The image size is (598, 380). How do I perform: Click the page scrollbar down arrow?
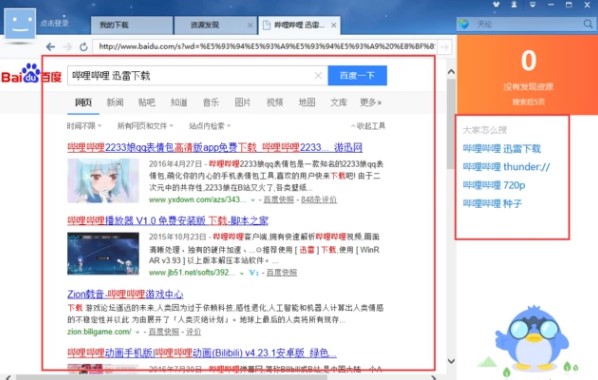coord(451,361)
